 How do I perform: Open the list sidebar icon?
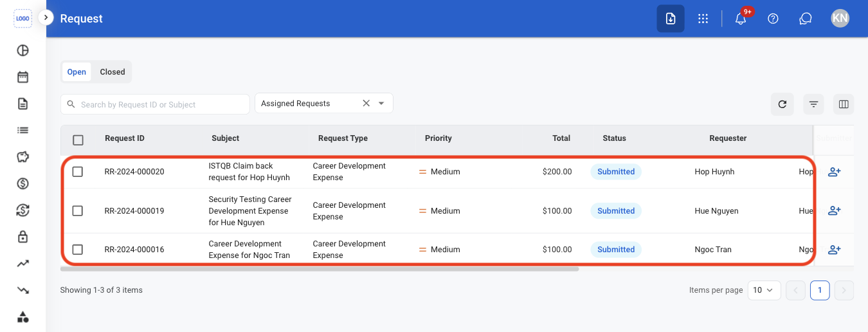pyautogui.click(x=23, y=130)
